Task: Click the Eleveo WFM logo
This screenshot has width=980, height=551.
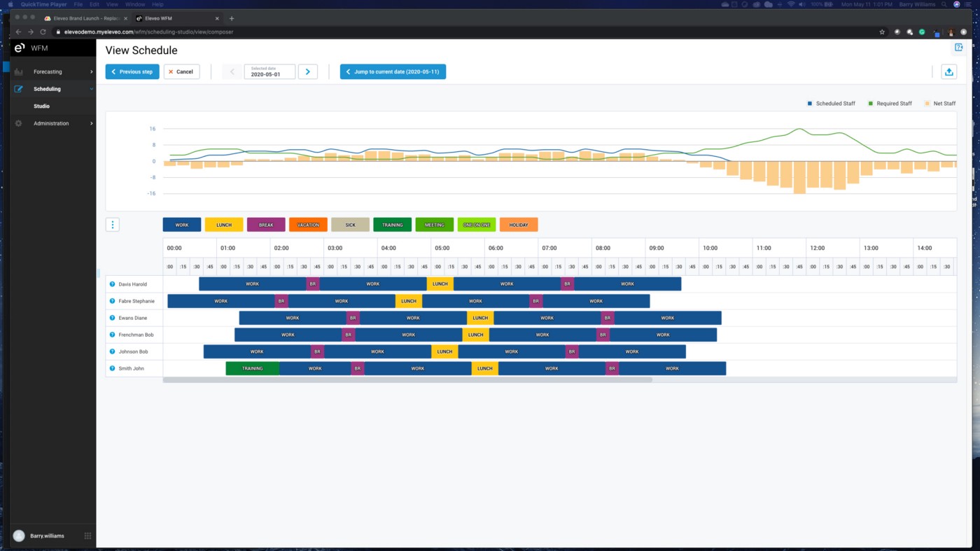Action: [x=20, y=48]
